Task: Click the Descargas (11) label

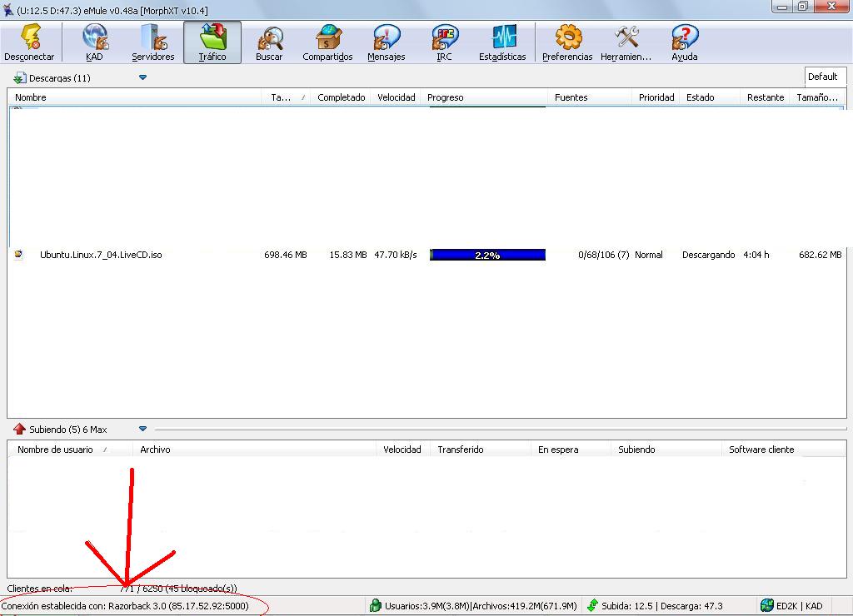Action: point(60,78)
